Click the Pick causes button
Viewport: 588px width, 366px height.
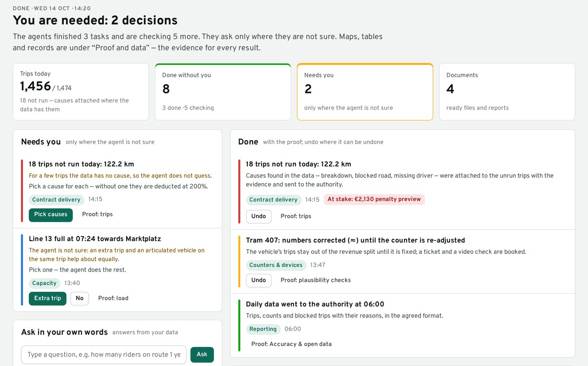[51, 215]
